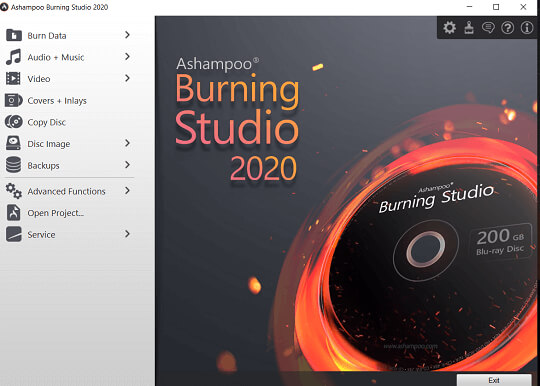The height and width of the screenshot is (386, 540).
Task: Open settings via the gear icon
Action: tap(449, 28)
